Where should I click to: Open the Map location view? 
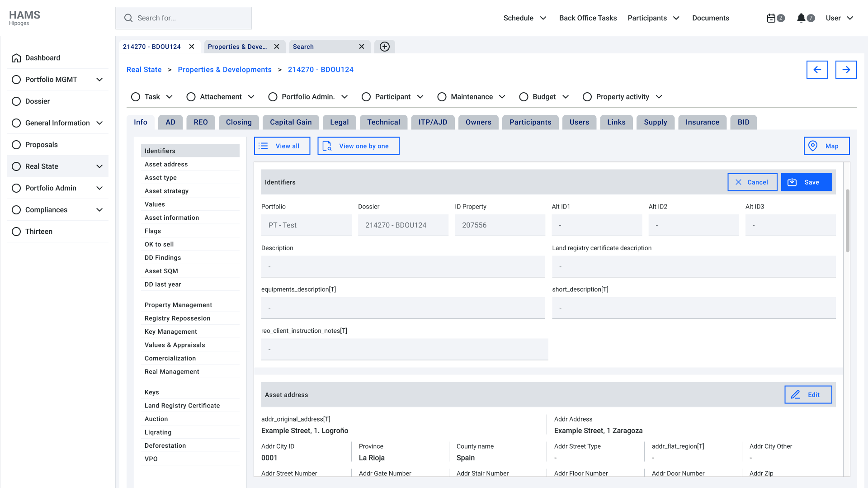pos(826,146)
